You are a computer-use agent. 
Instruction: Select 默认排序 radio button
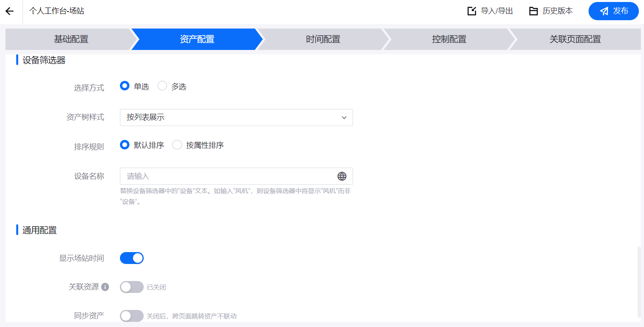tap(125, 145)
